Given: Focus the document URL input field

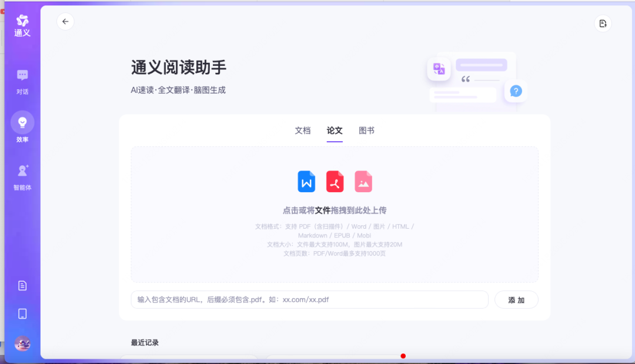Looking at the screenshot, I should coord(309,300).
